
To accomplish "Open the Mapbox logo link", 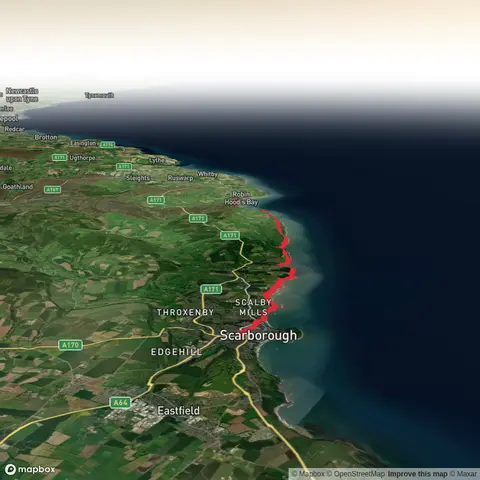I will 30,469.
